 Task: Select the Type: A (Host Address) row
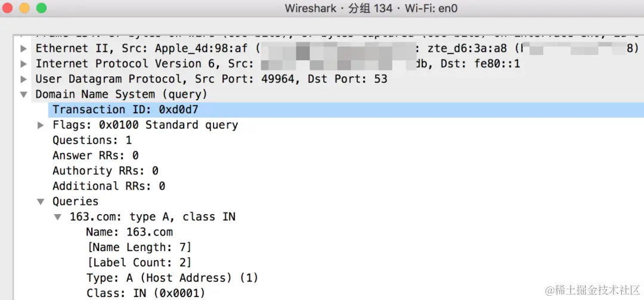(172, 278)
